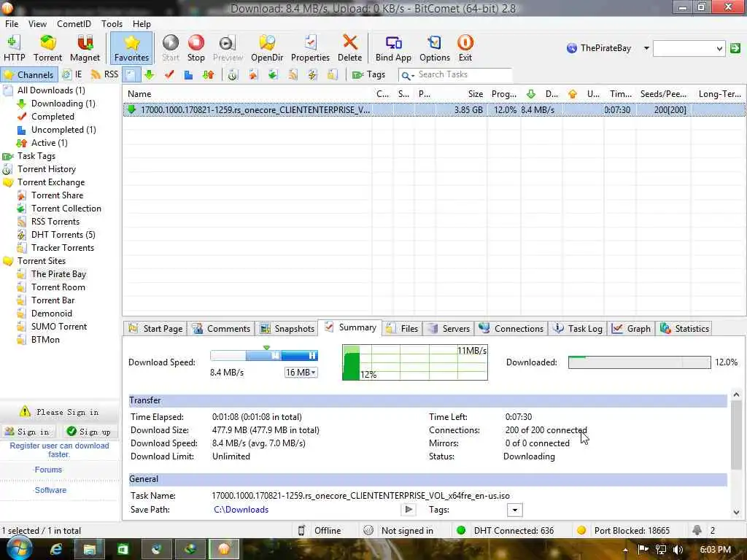The image size is (747, 560).
Task: Open the 16 MB speed limit dropdown
Action: pos(301,373)
